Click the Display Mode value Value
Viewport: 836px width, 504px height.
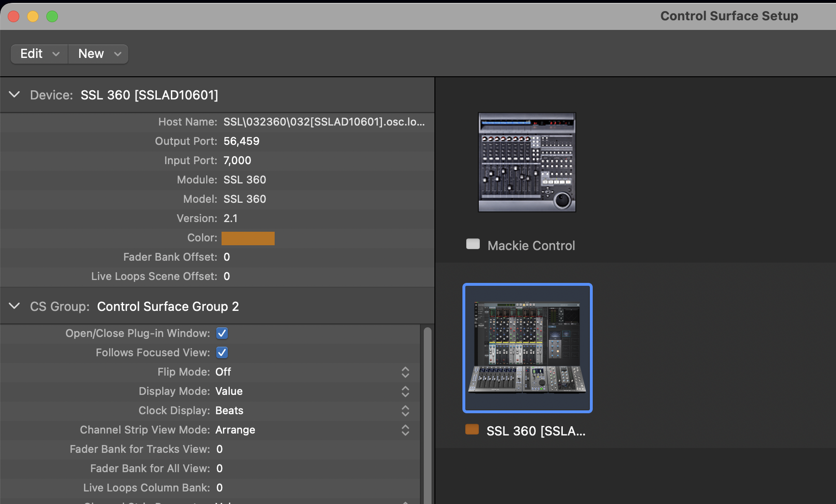point(229,391)
